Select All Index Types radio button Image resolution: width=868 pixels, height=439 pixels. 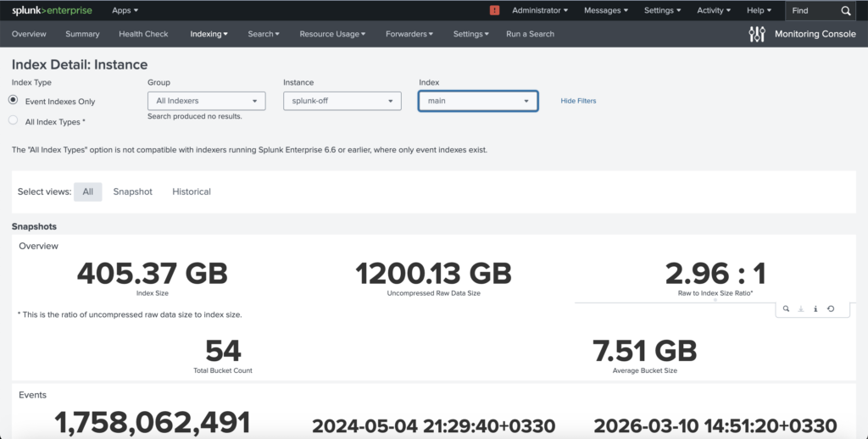tap(13, 120)
